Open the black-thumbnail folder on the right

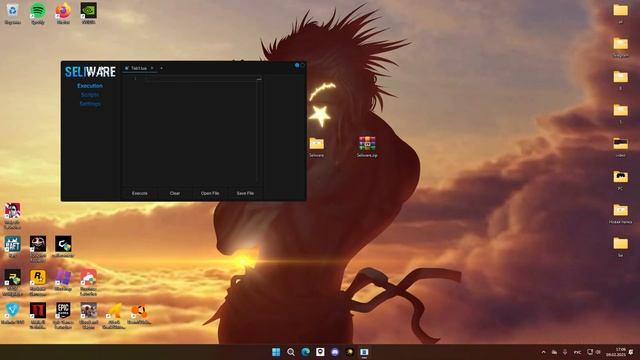pos(620,147)
